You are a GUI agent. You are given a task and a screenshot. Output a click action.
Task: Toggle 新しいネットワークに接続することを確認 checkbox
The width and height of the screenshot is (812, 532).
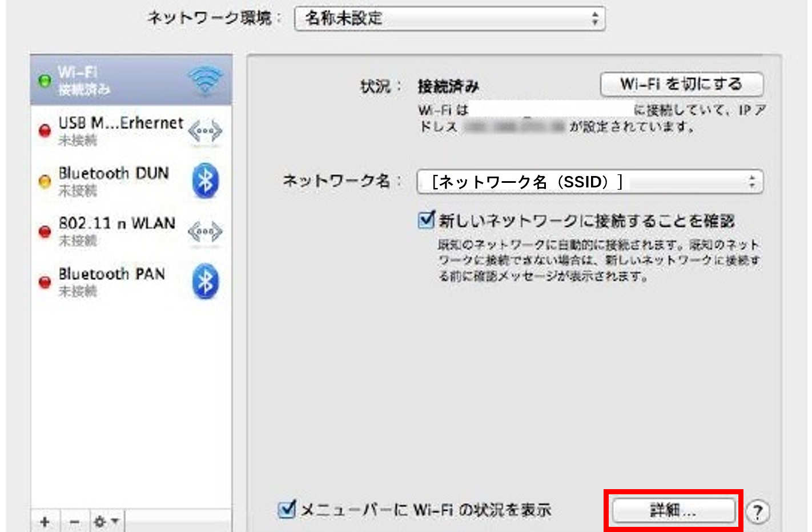click(x=426, y=220)
